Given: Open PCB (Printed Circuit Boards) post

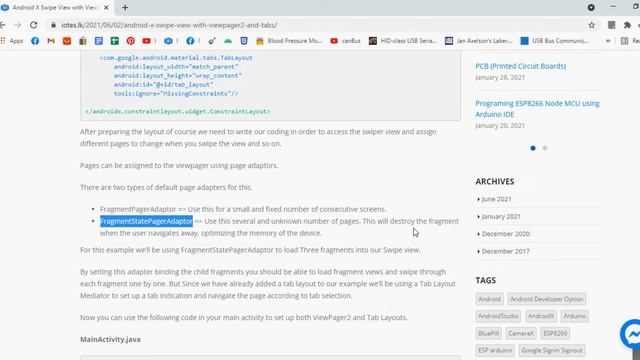Looking at the screenshot, I should (520, 66).
